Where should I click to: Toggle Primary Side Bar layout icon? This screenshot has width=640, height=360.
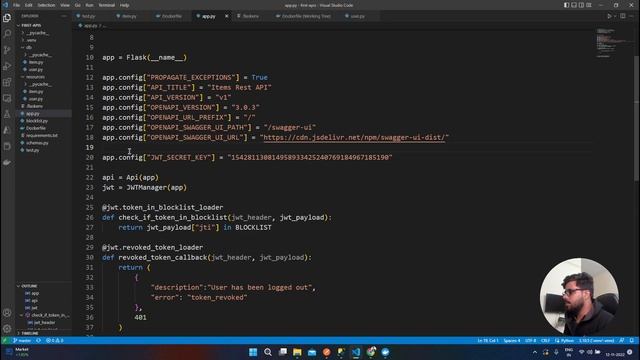tap(567, 5)
